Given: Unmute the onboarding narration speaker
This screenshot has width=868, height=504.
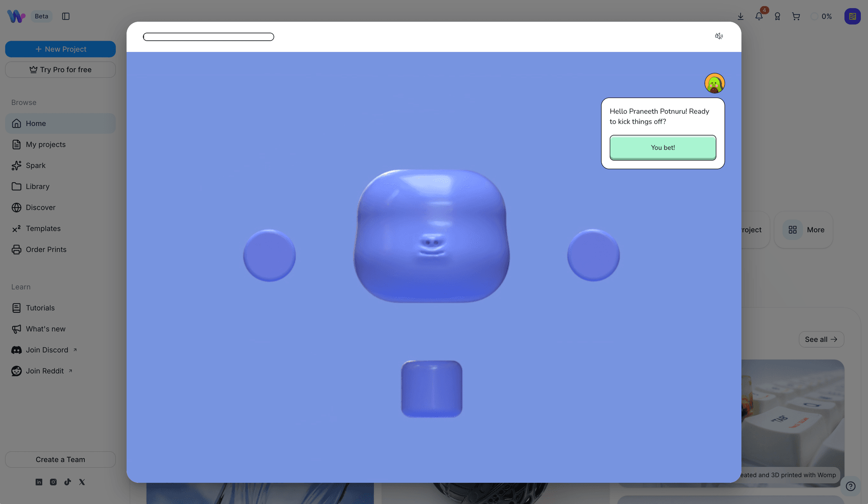Looking at the screenshot, I should coord(719,36).
